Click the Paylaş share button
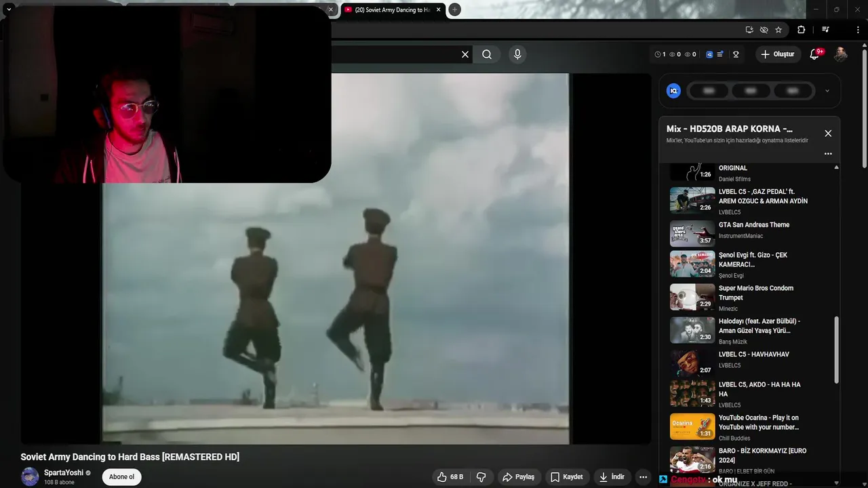This screenshot has height=488, width=868. [x=518, y=477]
